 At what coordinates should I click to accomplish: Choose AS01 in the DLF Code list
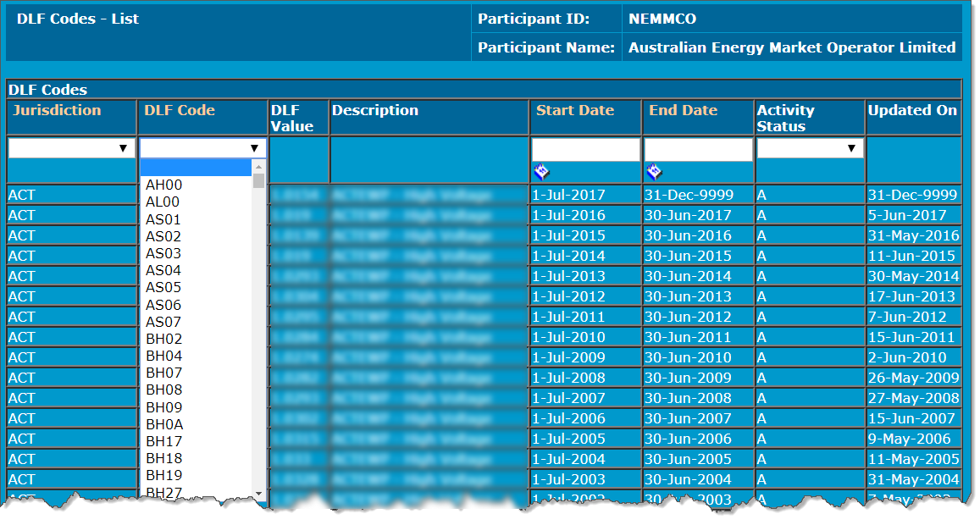point(163,219)
